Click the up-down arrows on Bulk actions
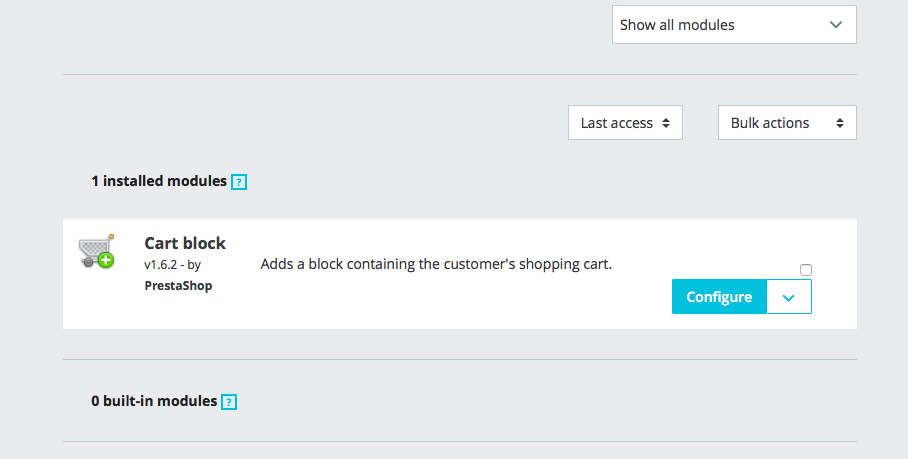 pyautogui.click(x=839, y=123)
